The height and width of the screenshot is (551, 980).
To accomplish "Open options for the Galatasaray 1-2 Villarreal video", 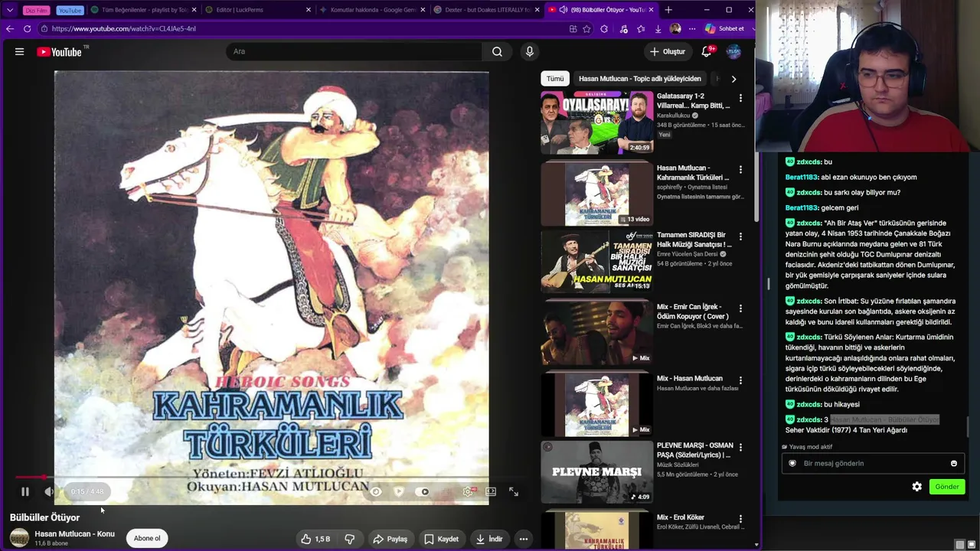I will point(740,98).
